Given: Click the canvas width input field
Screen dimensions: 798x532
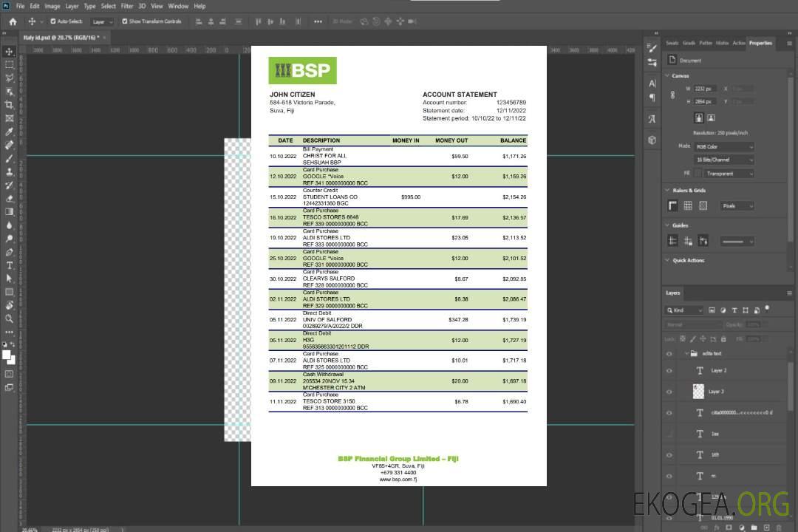Looking at the screenshot, I should [x=705, y=89].
